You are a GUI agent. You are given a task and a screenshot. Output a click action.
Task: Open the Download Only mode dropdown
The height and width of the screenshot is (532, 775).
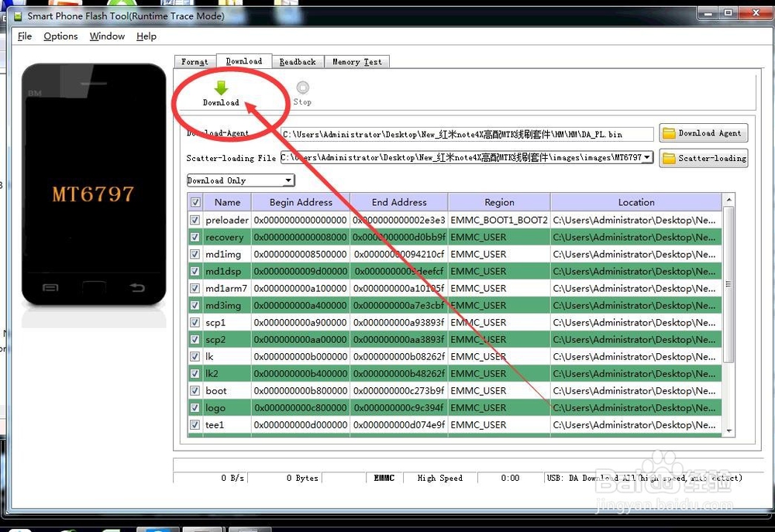(x=241, y=180)
